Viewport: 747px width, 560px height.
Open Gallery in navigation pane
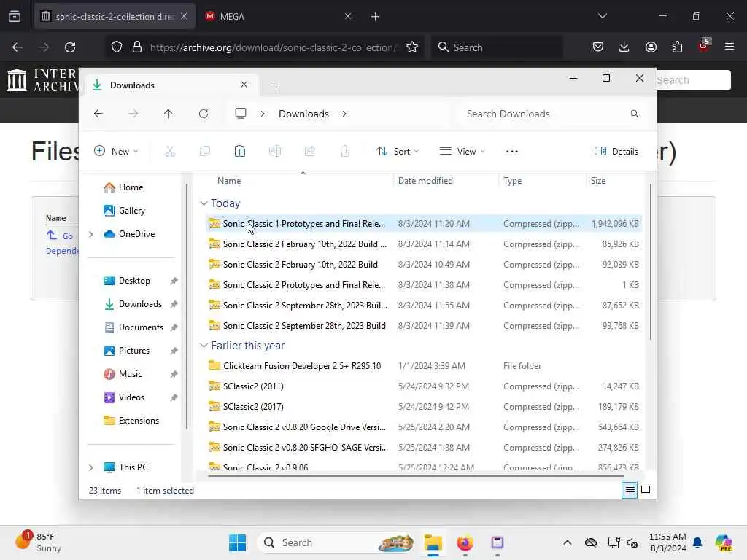click(124, 211)
